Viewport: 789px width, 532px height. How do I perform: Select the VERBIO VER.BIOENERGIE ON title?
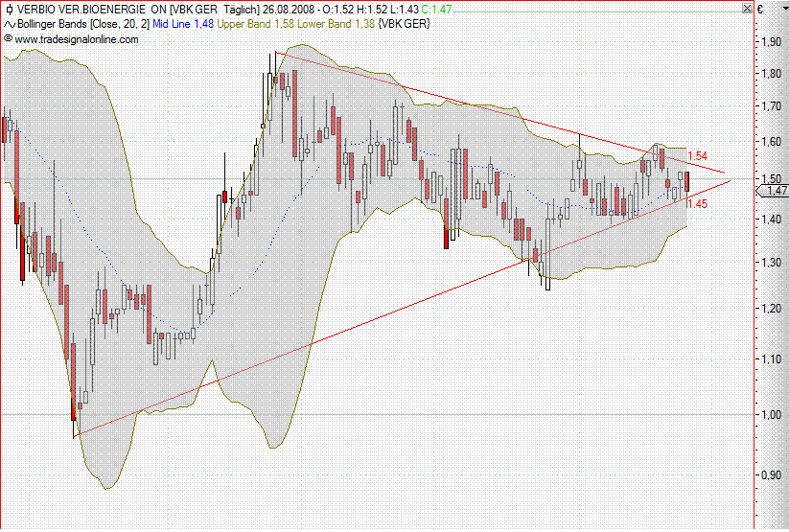92,9
